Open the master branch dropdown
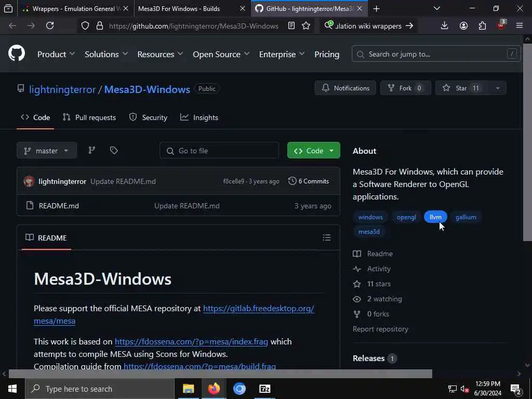 click(x=46, y=151)
